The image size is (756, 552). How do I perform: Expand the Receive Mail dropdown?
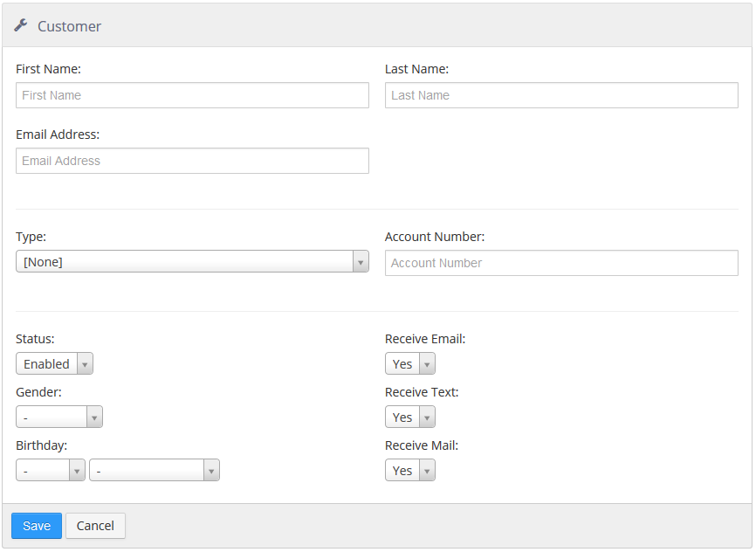(x=410, y=471)
